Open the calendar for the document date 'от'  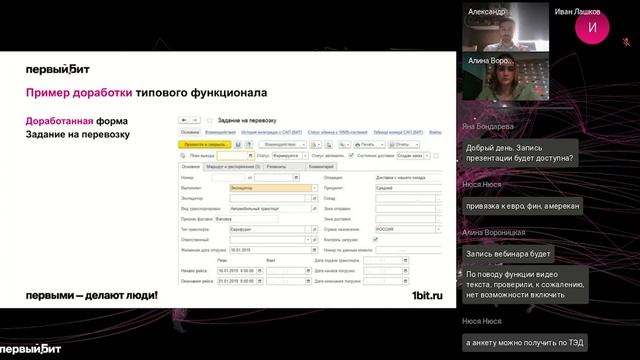[x=296, y=178]
